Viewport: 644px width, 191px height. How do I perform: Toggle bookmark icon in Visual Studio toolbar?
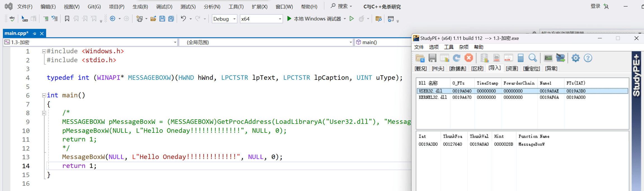click(67, 19)
